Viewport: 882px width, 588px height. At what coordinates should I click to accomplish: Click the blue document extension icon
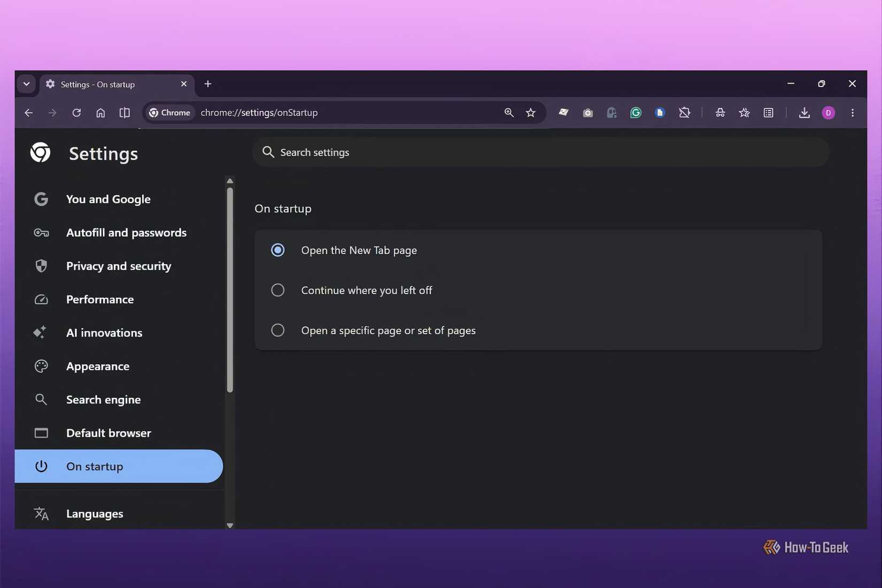click(660, 113)
